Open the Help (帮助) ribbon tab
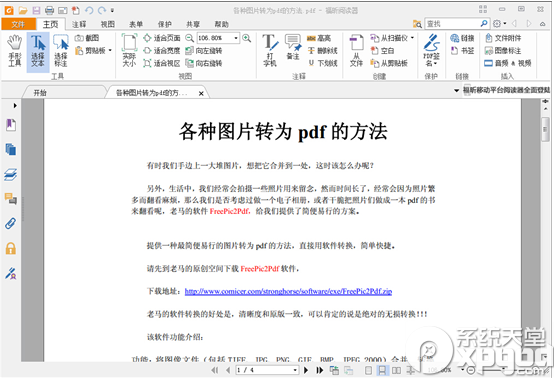Image resolution: width=554 pixels, height=378 pixels. [x=222, y=24]
